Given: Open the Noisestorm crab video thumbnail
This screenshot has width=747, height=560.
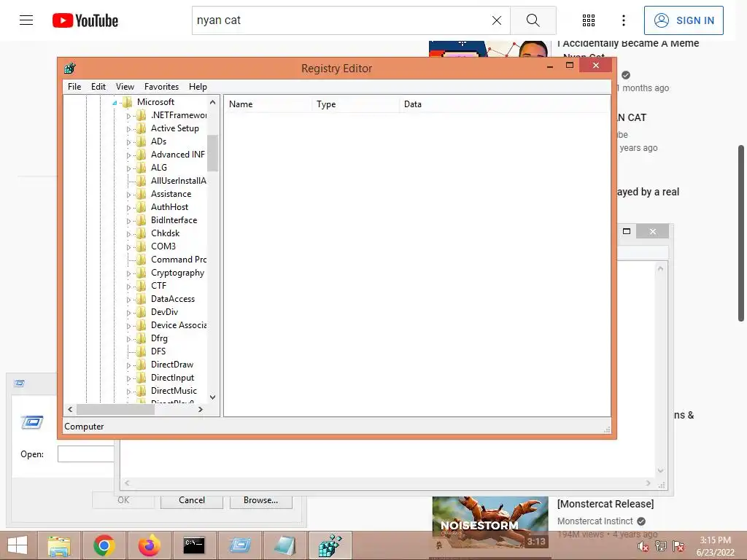Looking at the screenshot, I should point(490,523).
